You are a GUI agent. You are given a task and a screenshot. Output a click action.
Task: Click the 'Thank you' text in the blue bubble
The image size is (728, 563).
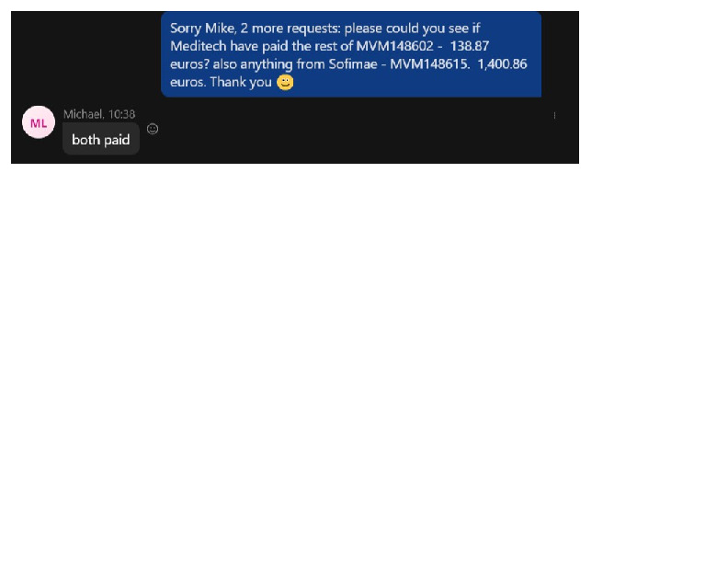(241, 82)
